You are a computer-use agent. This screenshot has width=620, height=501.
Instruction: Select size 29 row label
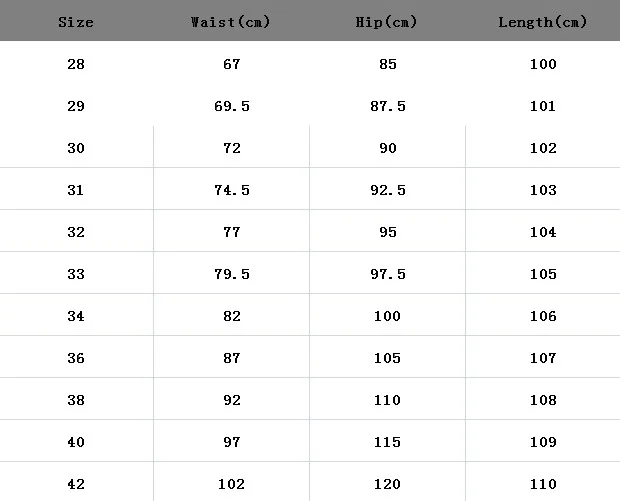click(76, 106)
